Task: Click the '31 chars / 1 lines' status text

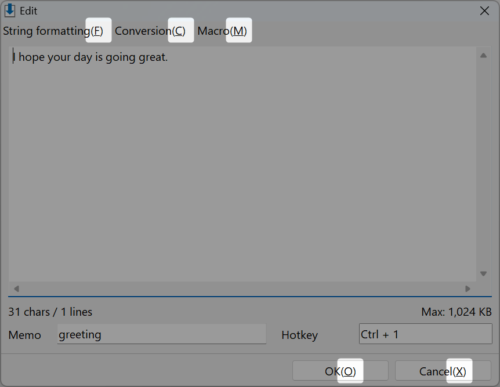Action: click(x=50, y=312)
